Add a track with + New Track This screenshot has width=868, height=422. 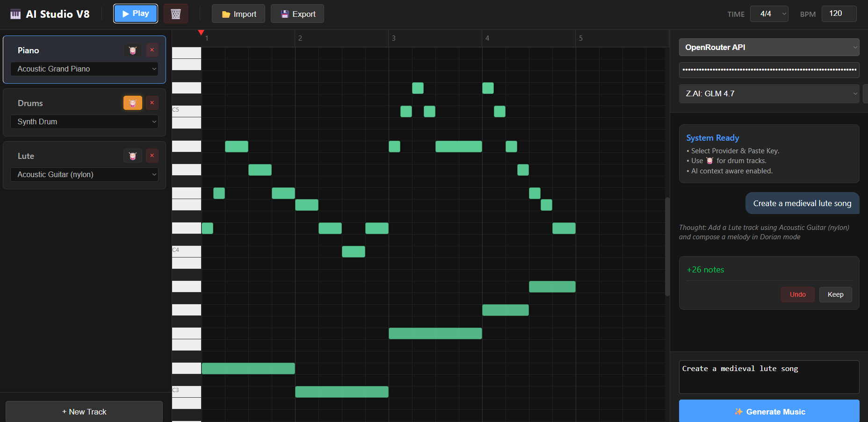(x=84, y=412)
